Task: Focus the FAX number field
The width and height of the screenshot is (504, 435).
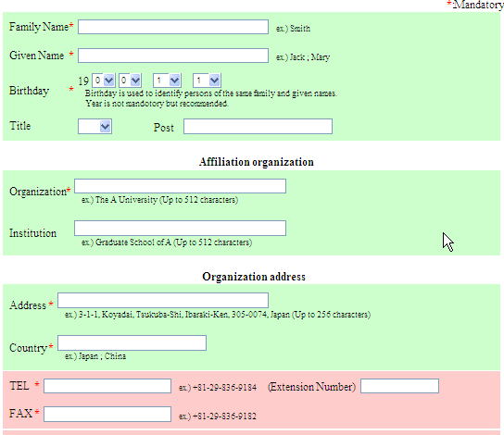Action: pyautogui.click(x=107, y=414)
